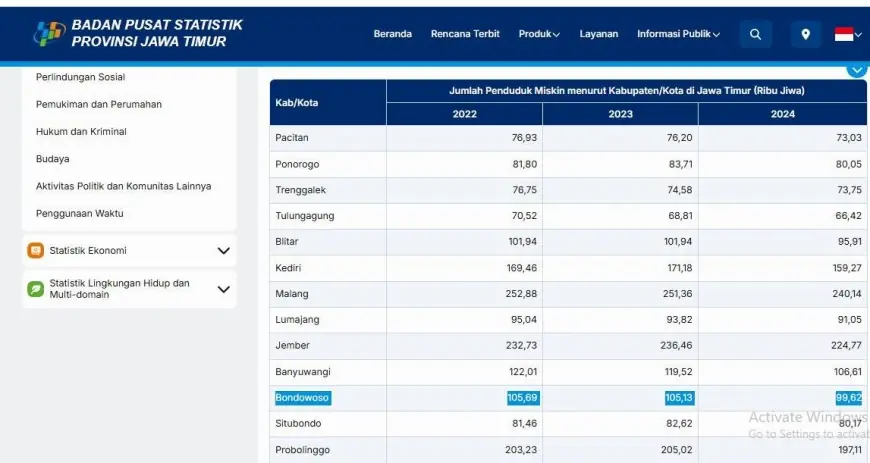This screenshot has height=463, width=870.
Task: Open Perlindungan Sosial in the sidebar
Action: [x=80, y=77]
